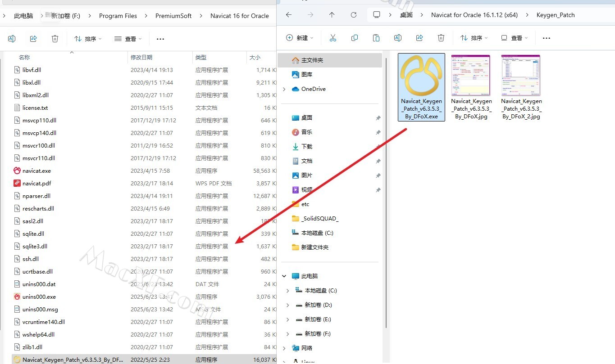Image resolution: width=615 pixels, height=364 pixels.
Task: Open the 排序 sort dropdown in the Keygen_Patch window
Action: click(x=474, y=38)
